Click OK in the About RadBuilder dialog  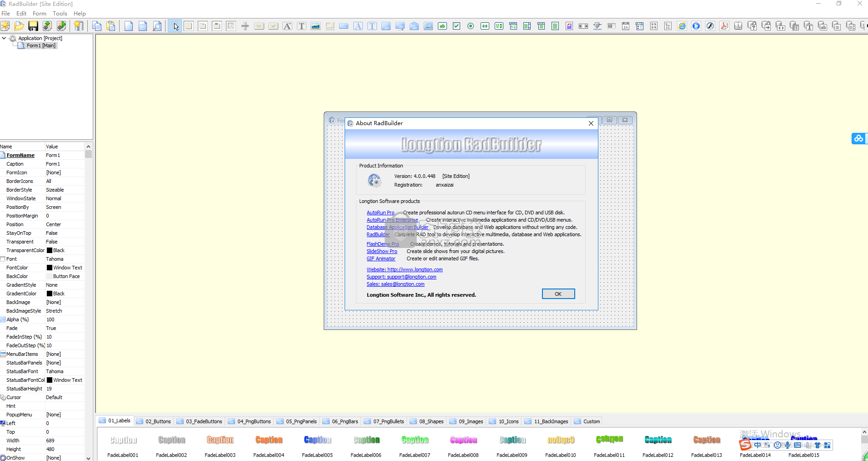coord(558,294)
